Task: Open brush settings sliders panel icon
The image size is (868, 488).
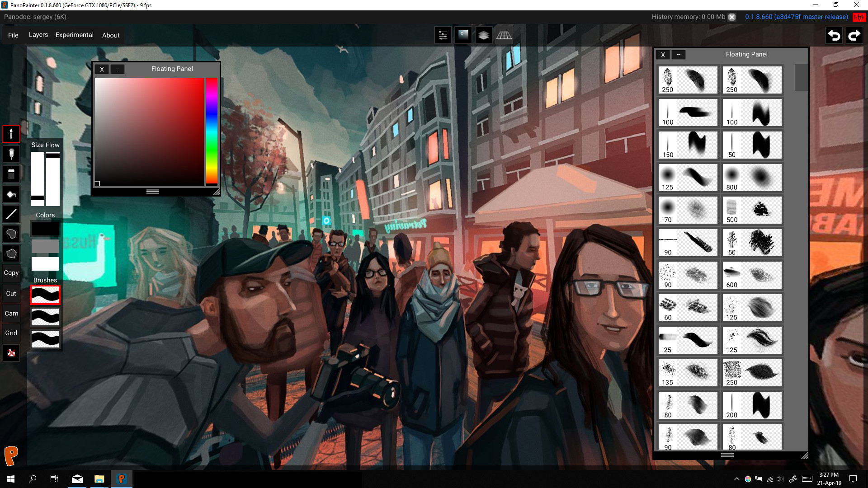Action: click(443, 35)
